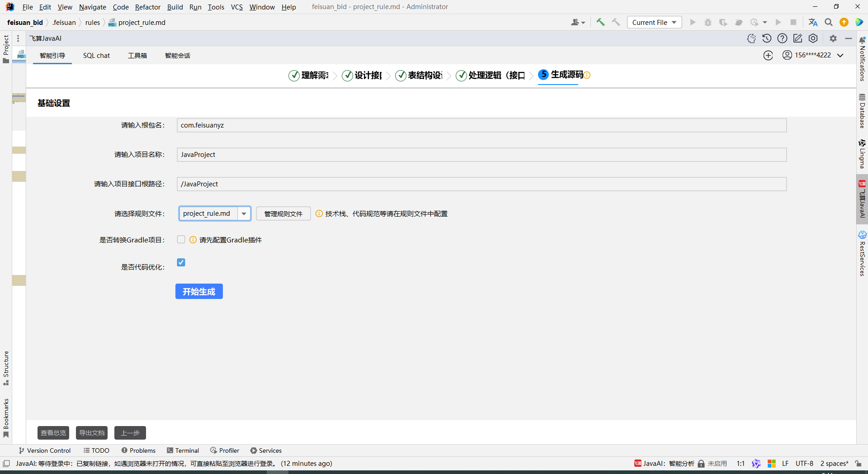
Task: Click the UTF-8 encoding in the status bar
Action: (804, 464)
